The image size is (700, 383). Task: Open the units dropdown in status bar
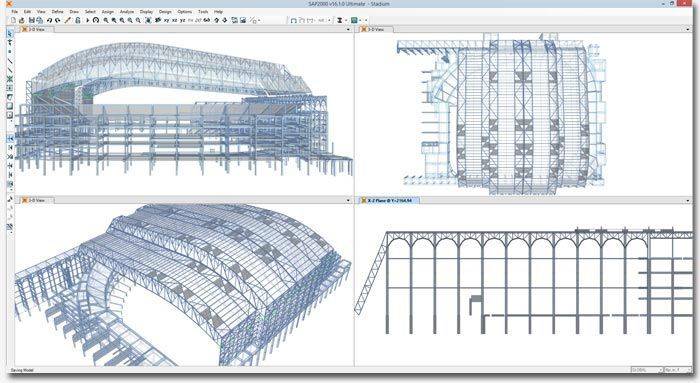pos(678,370)
